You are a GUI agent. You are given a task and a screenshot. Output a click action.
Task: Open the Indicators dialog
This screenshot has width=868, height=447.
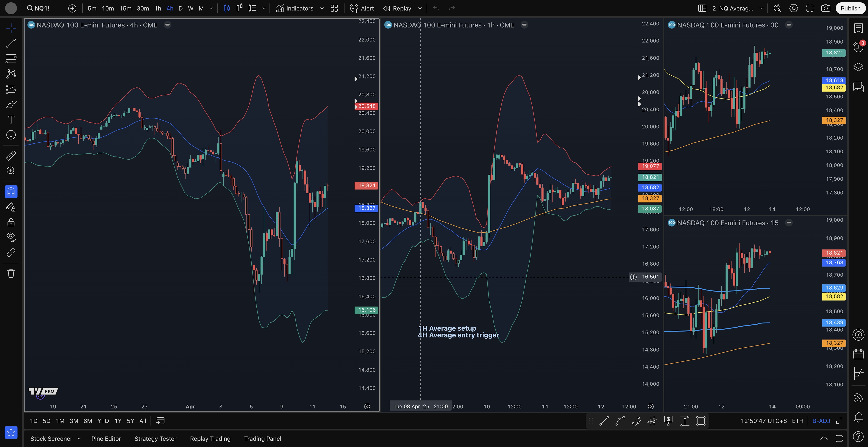295,8
